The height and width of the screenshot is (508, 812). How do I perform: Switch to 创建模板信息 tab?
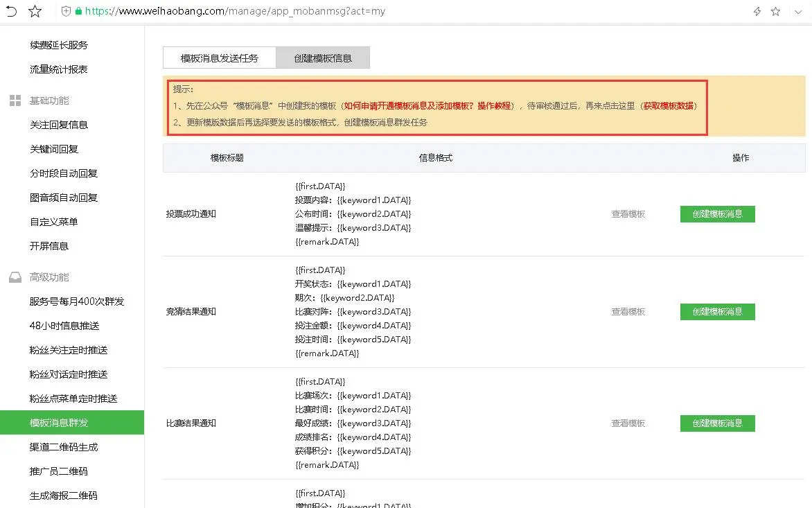(x=323, y=58)
